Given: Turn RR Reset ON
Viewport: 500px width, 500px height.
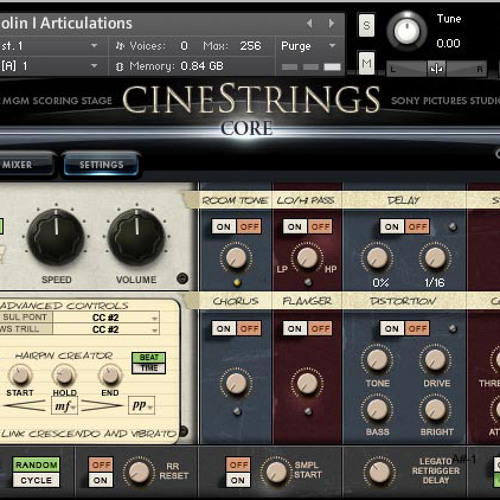Looking at the screenshot, I should tap(101, 480).
